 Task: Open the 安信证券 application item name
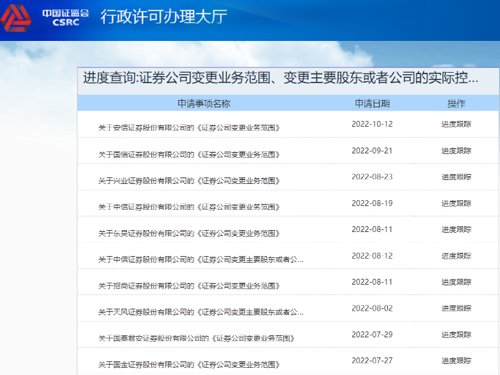[189, 128]
